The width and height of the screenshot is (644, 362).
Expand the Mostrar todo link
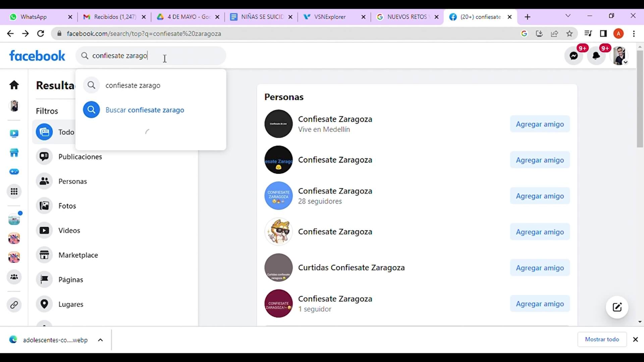[x=602, y=340]
